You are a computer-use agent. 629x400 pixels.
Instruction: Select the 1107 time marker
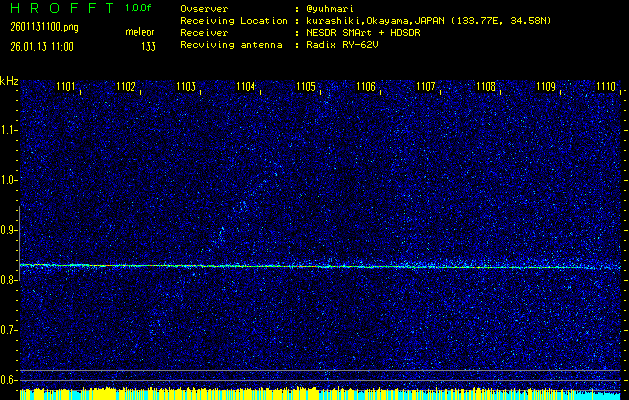point(426,87)
